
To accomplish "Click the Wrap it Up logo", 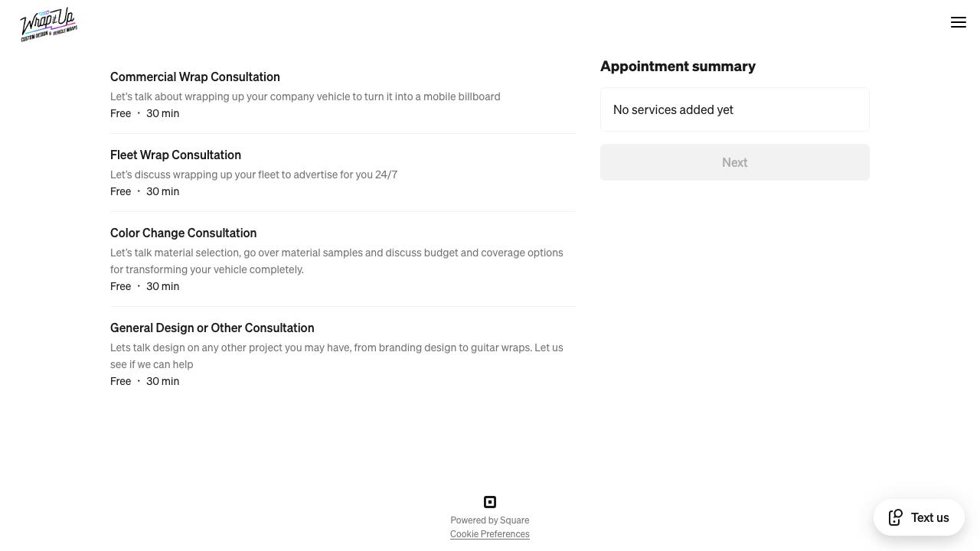I will 49,24.
